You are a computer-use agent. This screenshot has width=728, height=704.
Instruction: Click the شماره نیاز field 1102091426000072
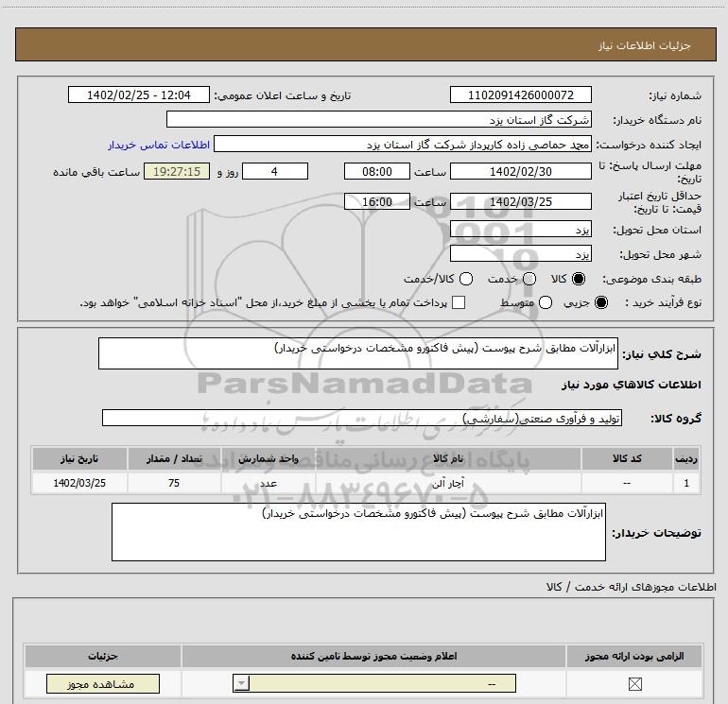click(520, 94)
